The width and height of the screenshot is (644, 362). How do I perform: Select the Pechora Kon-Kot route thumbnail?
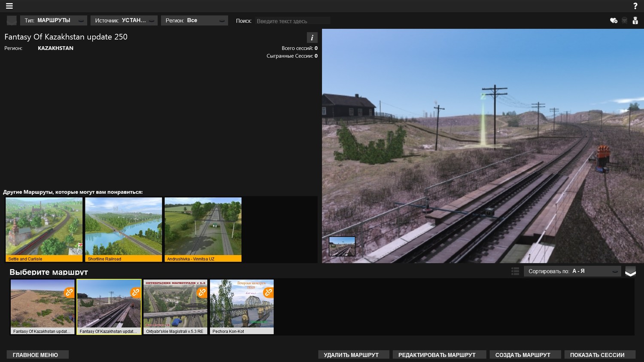pyautogui.click(x=242, y=307)
